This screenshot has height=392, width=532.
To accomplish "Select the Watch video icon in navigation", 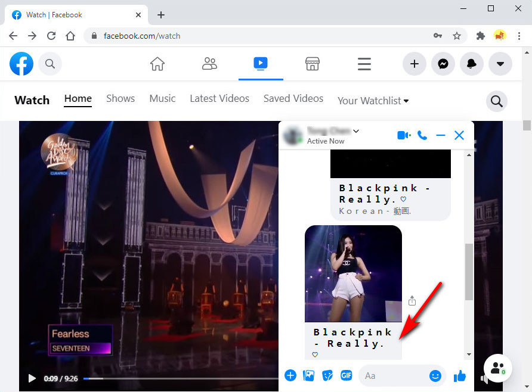I will pos(261,63).
